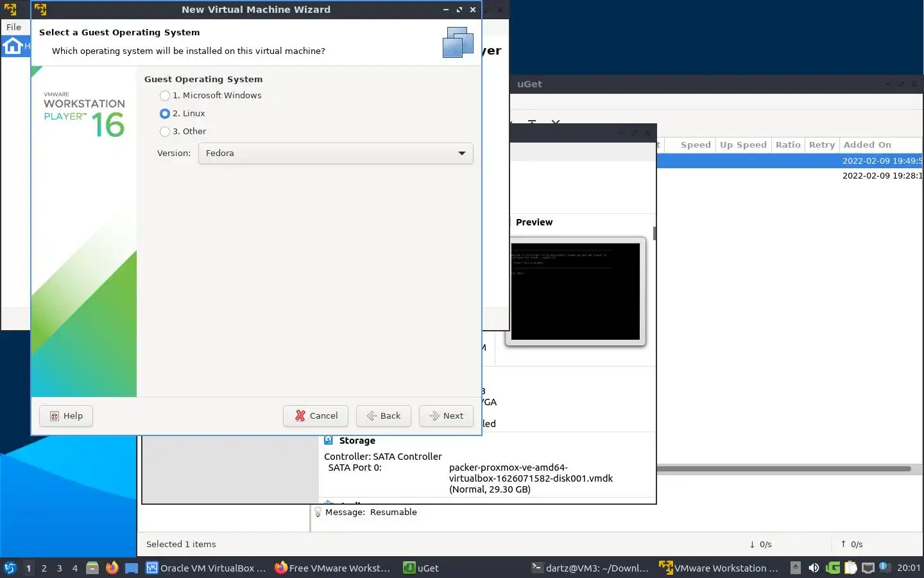Switch to the uGet taskbar entry
The height and width of the screenshot is (578, 924).
[x=422, y=568]
